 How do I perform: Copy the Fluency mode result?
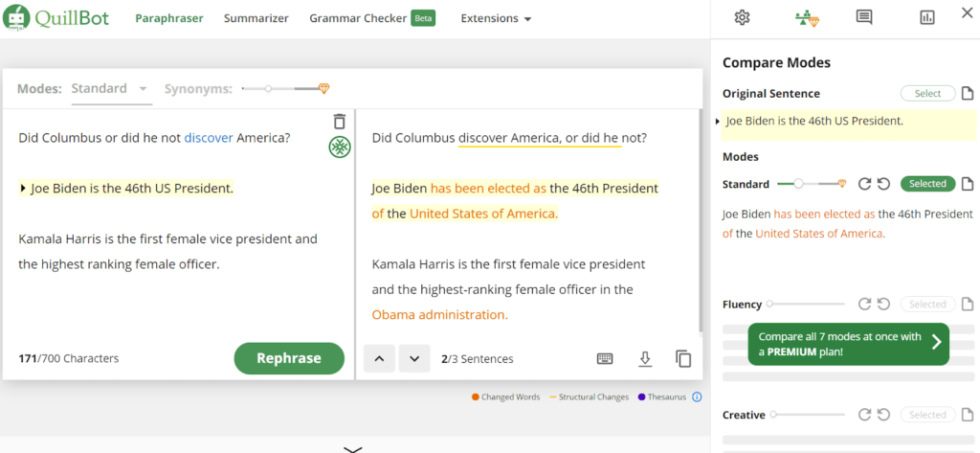(967, 305)
